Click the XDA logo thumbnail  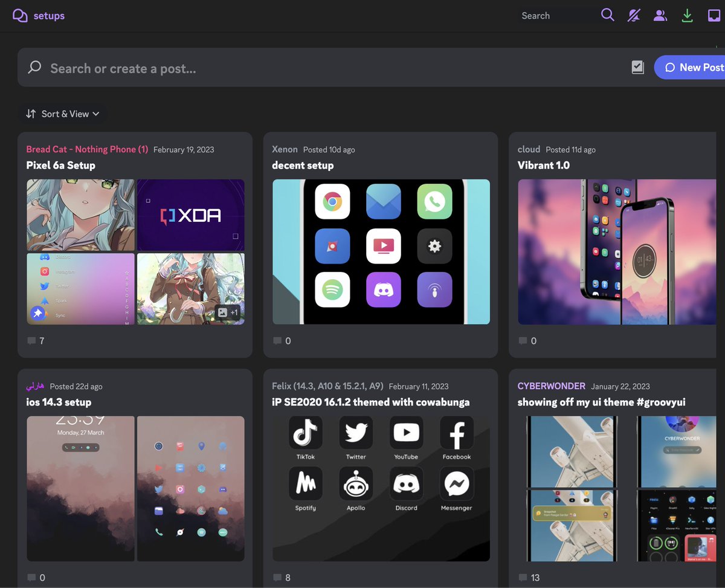point(191,215)
